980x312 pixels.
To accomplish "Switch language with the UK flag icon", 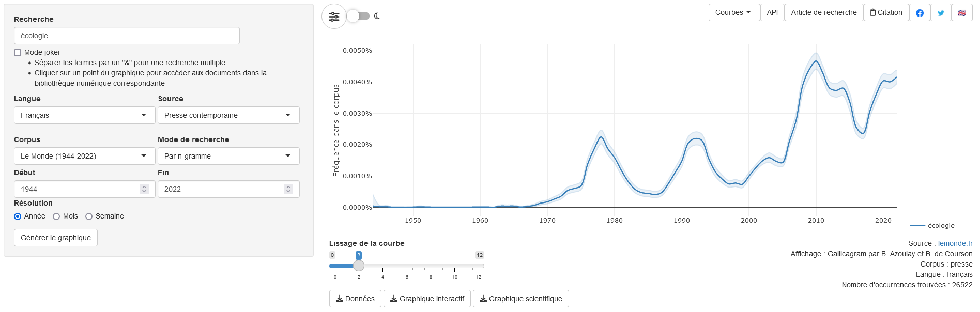I will point(962,13).
